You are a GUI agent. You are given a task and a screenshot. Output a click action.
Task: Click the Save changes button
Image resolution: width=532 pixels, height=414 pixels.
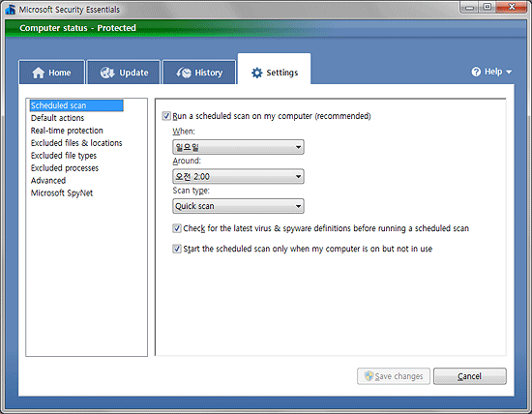[x=394, y=376]
